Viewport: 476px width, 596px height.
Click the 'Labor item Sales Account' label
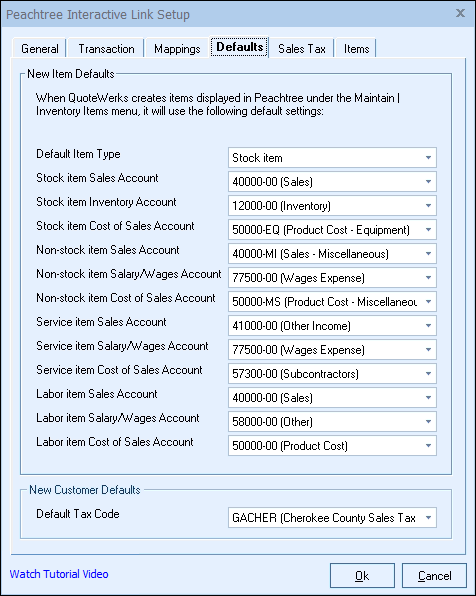pyautogui.click(x=97, y=394)
